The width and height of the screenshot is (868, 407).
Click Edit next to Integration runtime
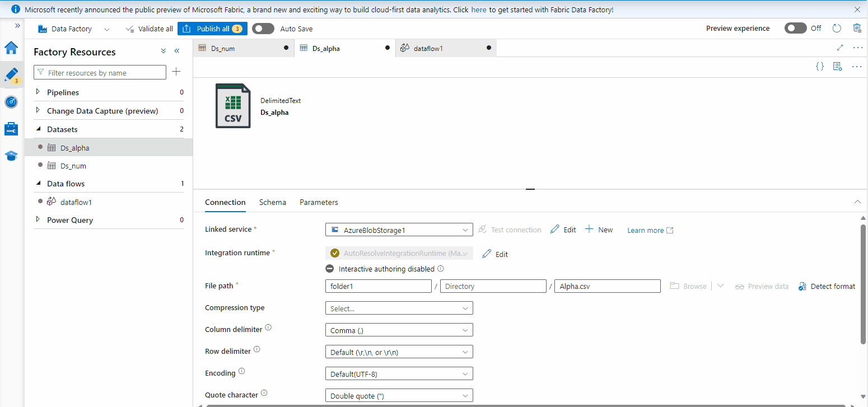[495, 254]
